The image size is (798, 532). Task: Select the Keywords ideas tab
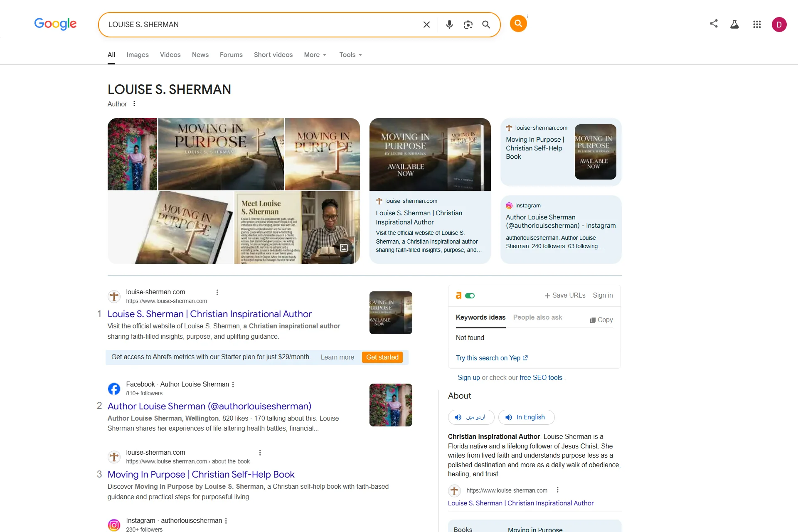click(x=481, y=318)
